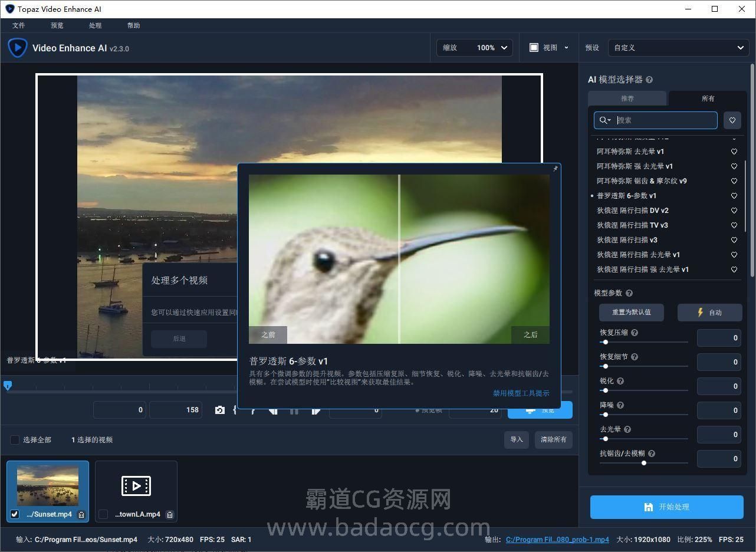The image size is (756, 552).
Task: Favorite 狄俄涅 隔行扫描 TV v3 model
Action: tap(734, 225)
